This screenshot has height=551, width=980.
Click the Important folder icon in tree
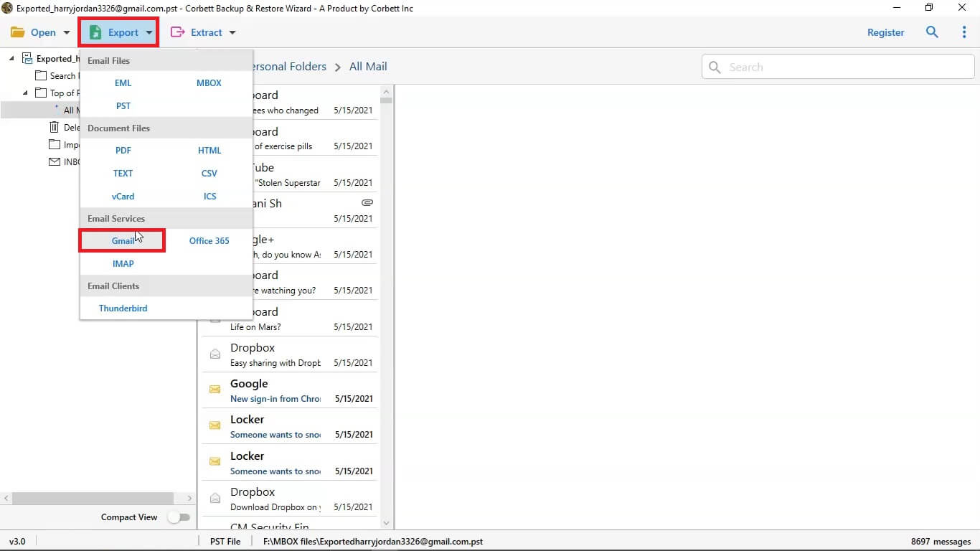click(x=55, y=144)
